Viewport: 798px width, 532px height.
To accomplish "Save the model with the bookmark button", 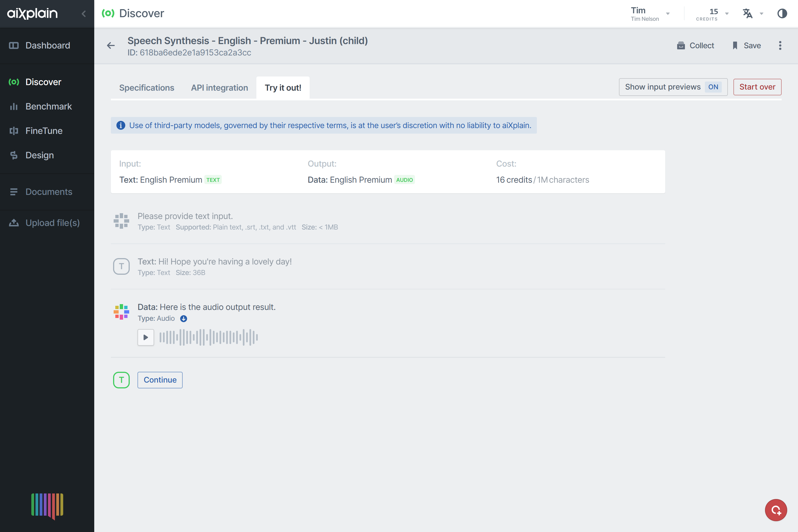I will coord(746,45).
